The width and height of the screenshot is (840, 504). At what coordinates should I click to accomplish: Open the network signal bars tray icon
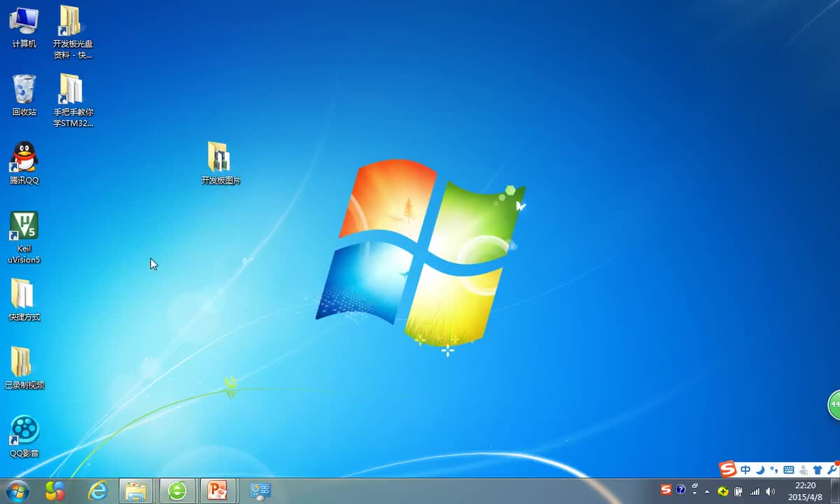point(755,491)
